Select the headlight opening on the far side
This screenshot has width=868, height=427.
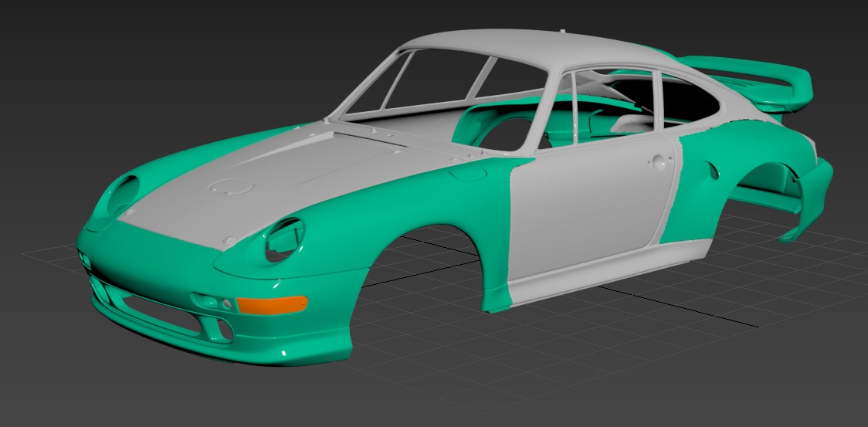(121, 193)
